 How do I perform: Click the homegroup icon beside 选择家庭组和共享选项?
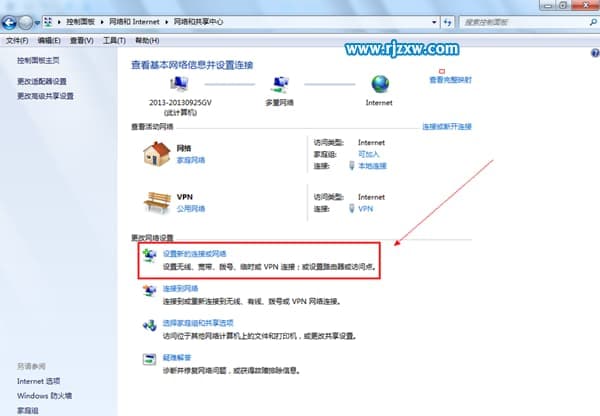pyautogui.click(x=149, y=325)
